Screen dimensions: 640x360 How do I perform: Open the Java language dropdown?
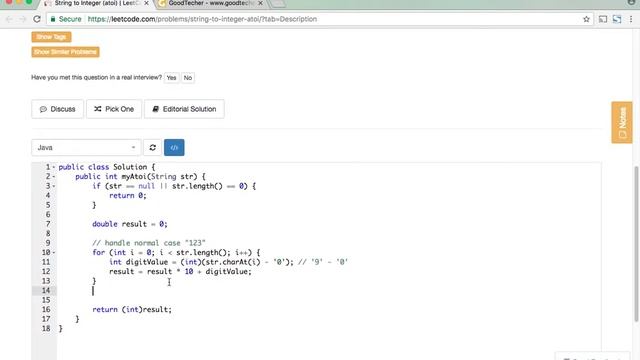pyautogui.click(x=86, y=147)
